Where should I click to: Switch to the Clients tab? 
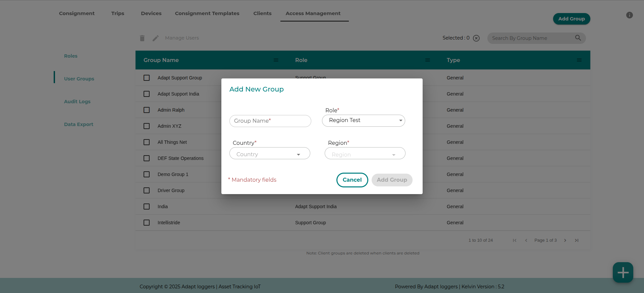pos(262,13)
